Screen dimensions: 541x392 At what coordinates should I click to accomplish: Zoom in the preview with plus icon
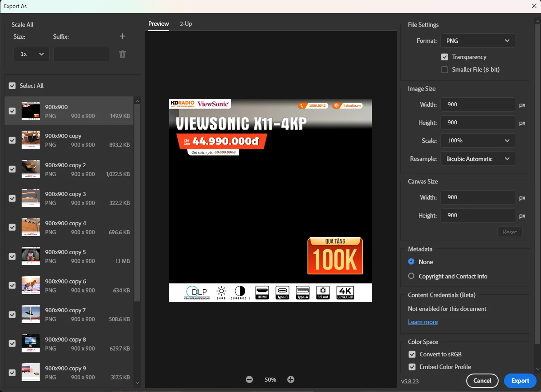click(291, 379)
